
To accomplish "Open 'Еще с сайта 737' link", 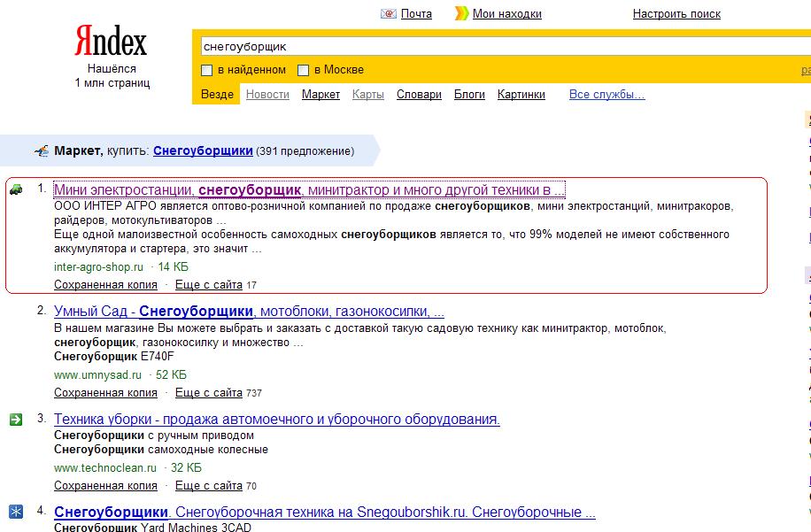I will click(x=219, y=392).
